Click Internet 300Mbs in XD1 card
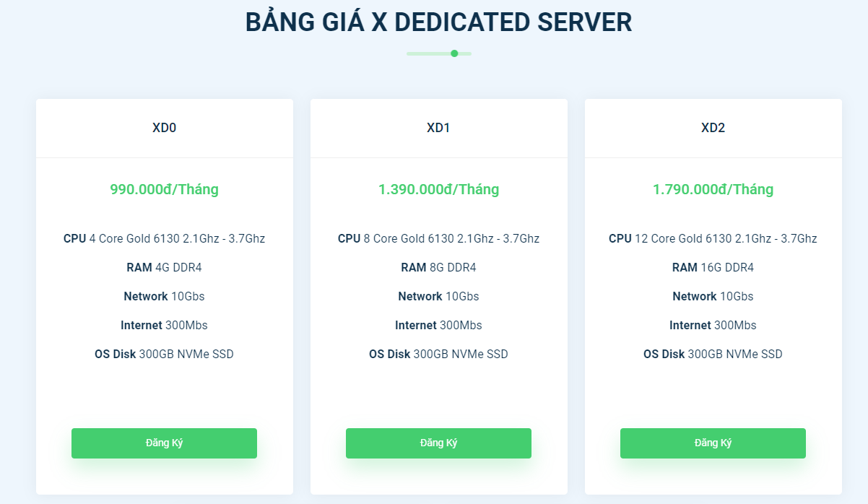868x504 pixels. click(438, 325)
